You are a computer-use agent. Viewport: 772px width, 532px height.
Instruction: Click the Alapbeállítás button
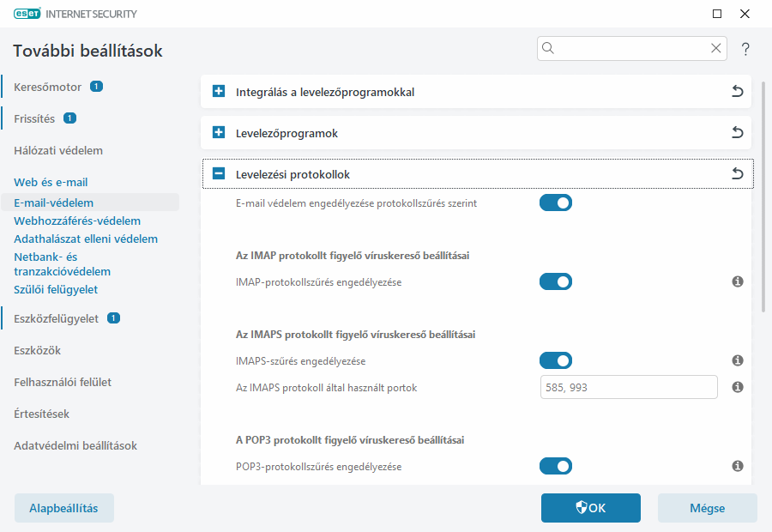click(x=63, y=507)
